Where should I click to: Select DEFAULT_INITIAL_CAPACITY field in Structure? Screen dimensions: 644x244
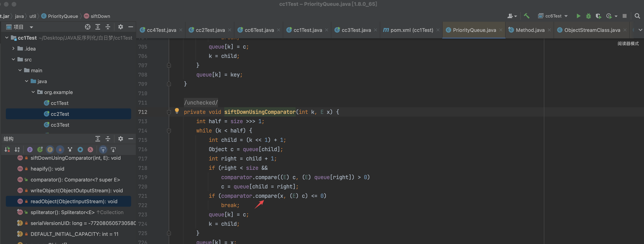pos(74,234)
